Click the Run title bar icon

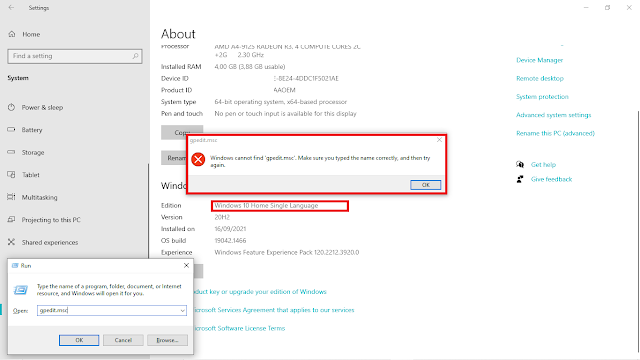tap(15, 265)
